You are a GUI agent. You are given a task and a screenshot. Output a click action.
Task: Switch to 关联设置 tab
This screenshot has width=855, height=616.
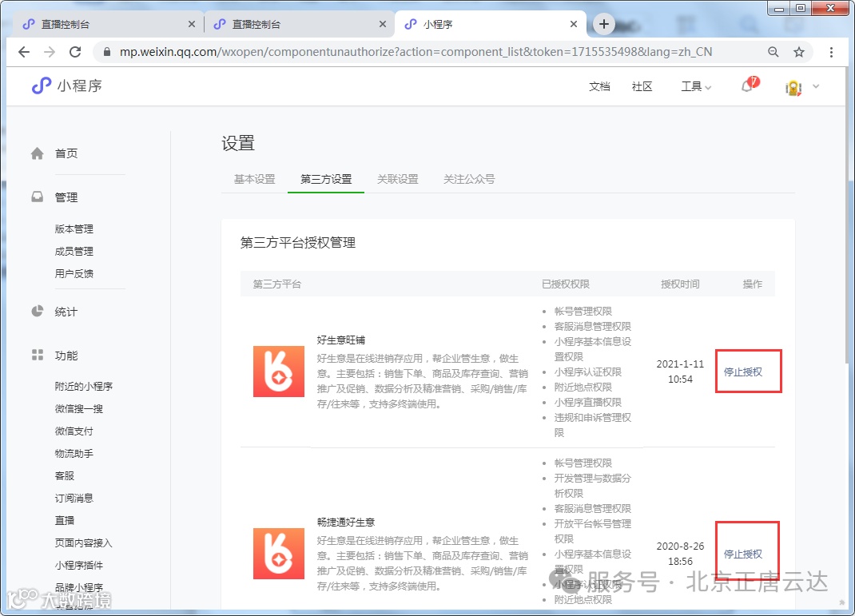click(397, 179)
